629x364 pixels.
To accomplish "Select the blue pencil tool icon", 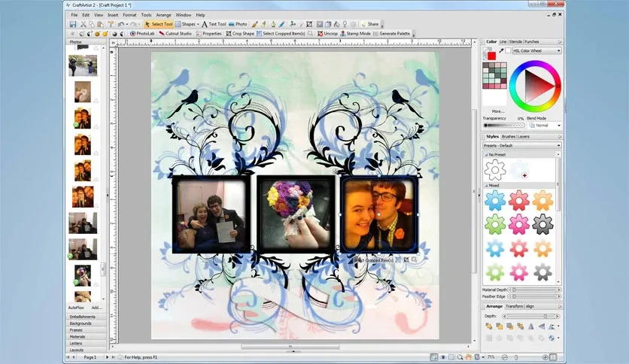I will coord(282,24).
